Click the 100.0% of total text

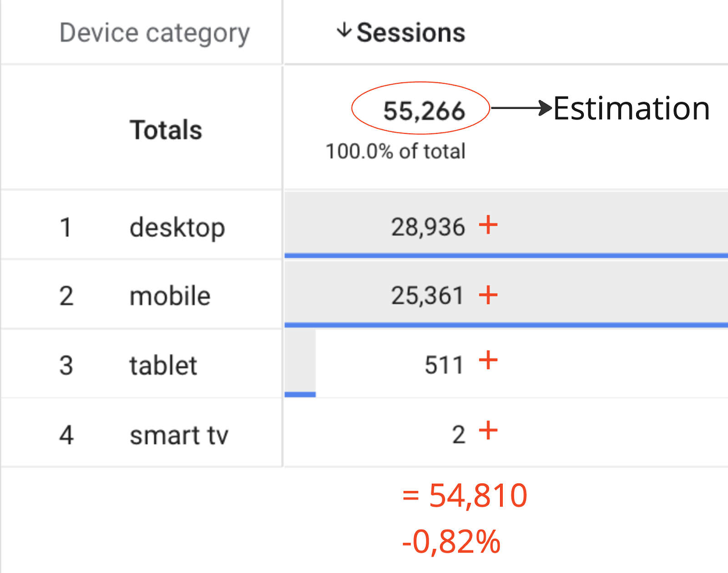coord(396,151)
